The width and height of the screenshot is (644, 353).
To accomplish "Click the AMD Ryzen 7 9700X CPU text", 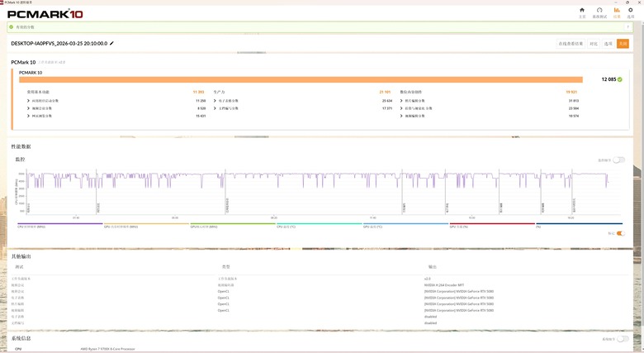I will (107, 349).
